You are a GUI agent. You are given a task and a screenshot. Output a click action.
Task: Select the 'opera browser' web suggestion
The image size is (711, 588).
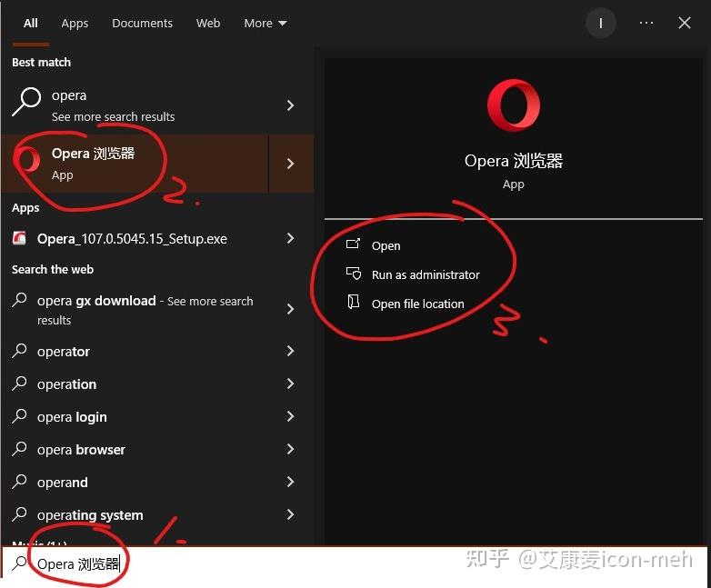coord(157,449)
